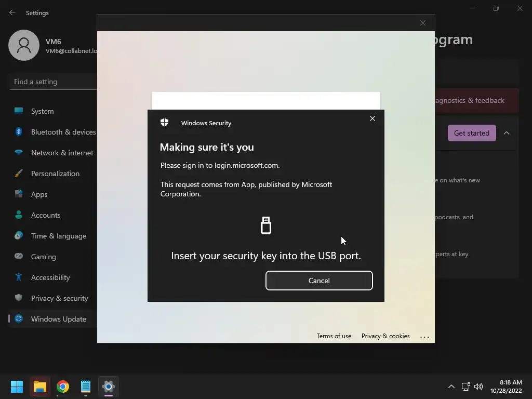Click the Accessibility figure icon

(19, 277)
